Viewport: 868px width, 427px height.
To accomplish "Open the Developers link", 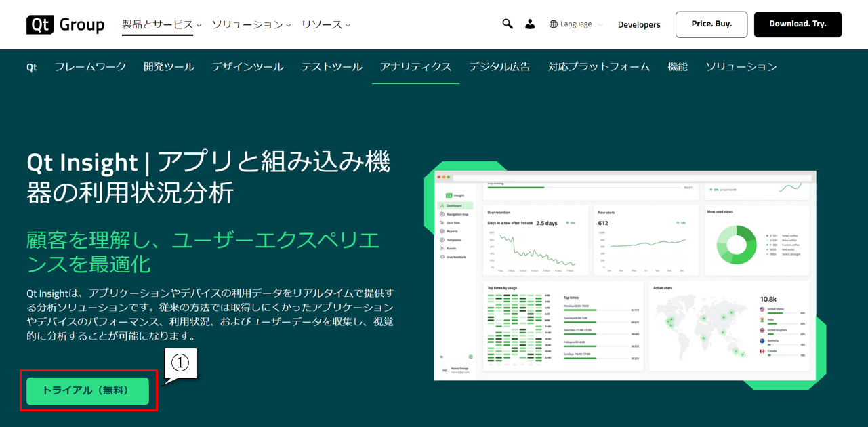I will pyautogui.click(x=638, y=24).
